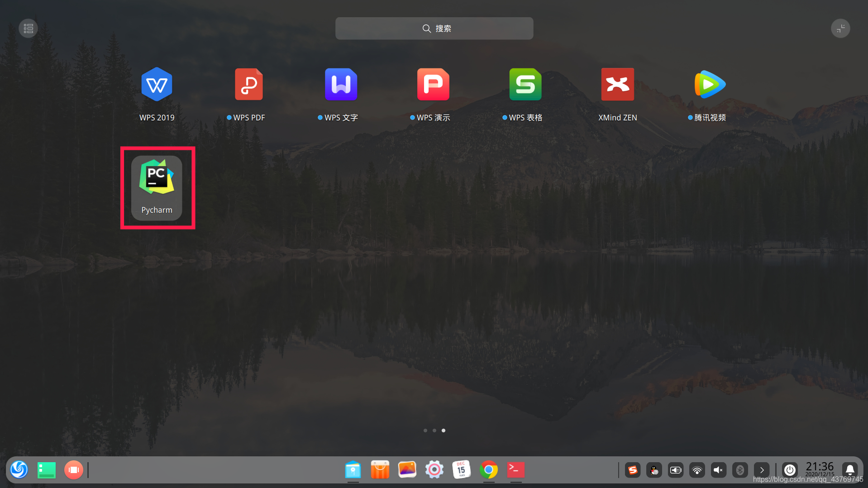Launch XMind ZEN

(x=617, y=94)
